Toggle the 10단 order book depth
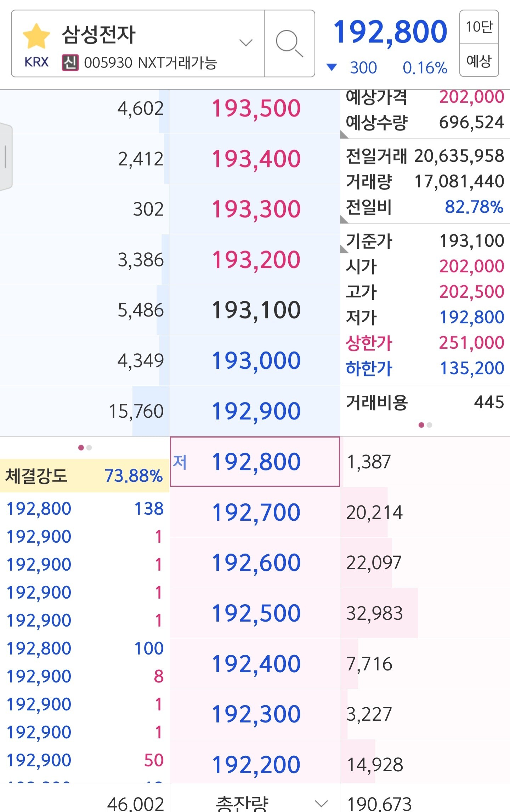This screenshot has width=510, height=812. point(479,27)
